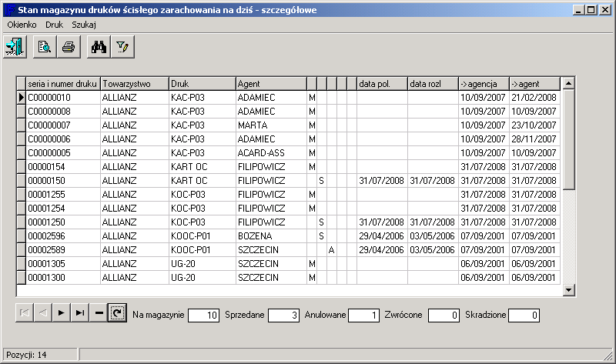Click the Druk column header
Image resolution: width=616 pixels, height=364 pixels.
pos(203,84)
